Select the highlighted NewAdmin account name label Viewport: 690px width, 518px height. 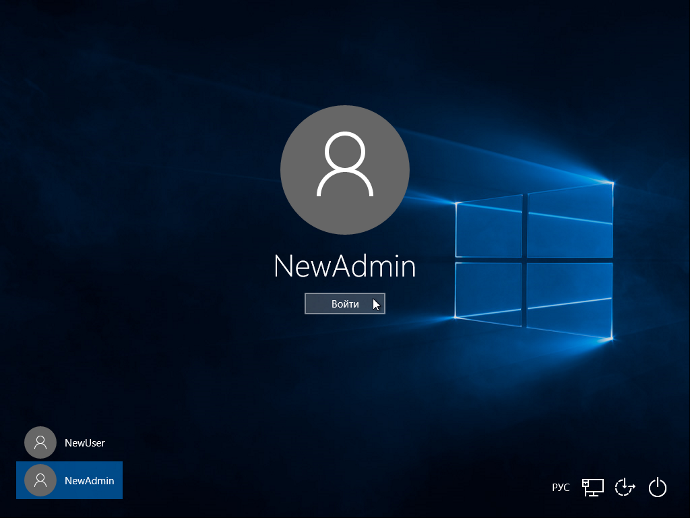pos(89,480)
